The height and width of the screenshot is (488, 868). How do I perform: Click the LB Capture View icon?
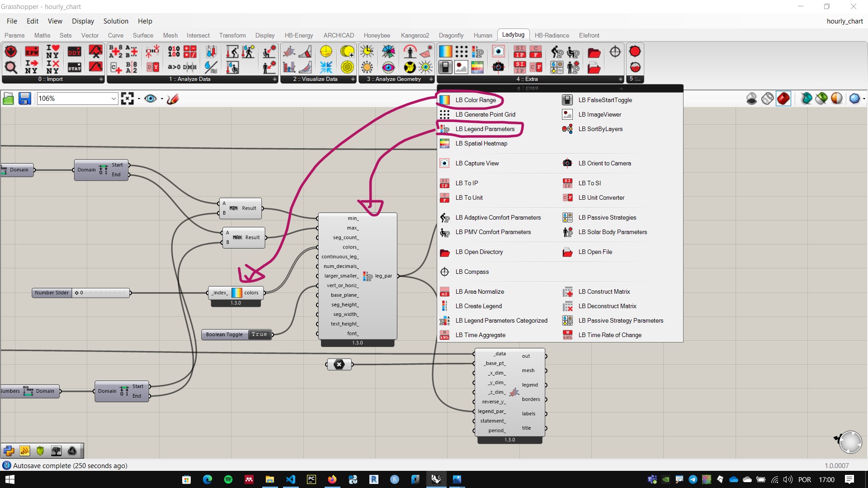(445, 163)
